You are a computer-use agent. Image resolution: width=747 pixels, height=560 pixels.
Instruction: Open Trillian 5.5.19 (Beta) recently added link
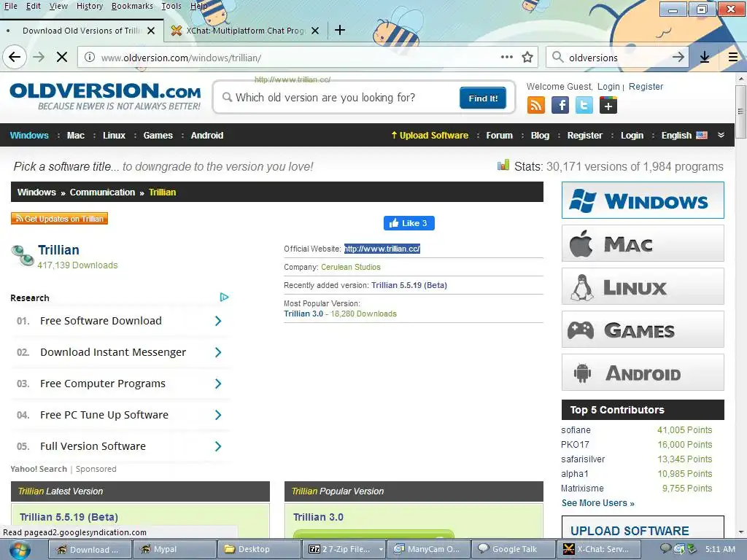coord(409,285)
